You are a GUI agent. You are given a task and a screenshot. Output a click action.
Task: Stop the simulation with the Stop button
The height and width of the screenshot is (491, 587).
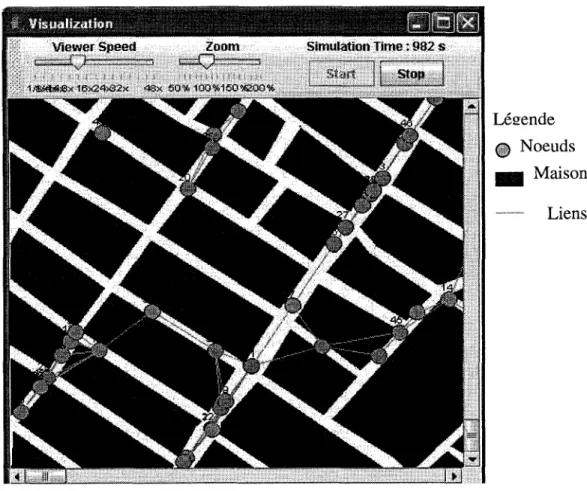click(411, 73)
